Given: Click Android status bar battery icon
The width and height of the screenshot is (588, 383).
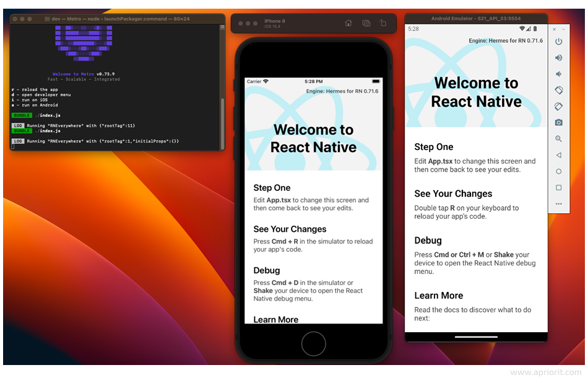Looking at the screenshot, I should tap(535, 29).
